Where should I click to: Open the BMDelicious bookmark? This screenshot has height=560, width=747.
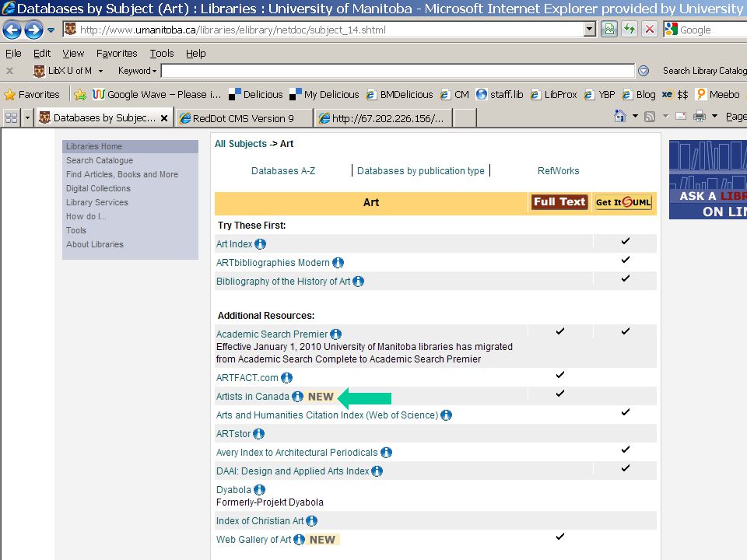(x=400, y=94)
